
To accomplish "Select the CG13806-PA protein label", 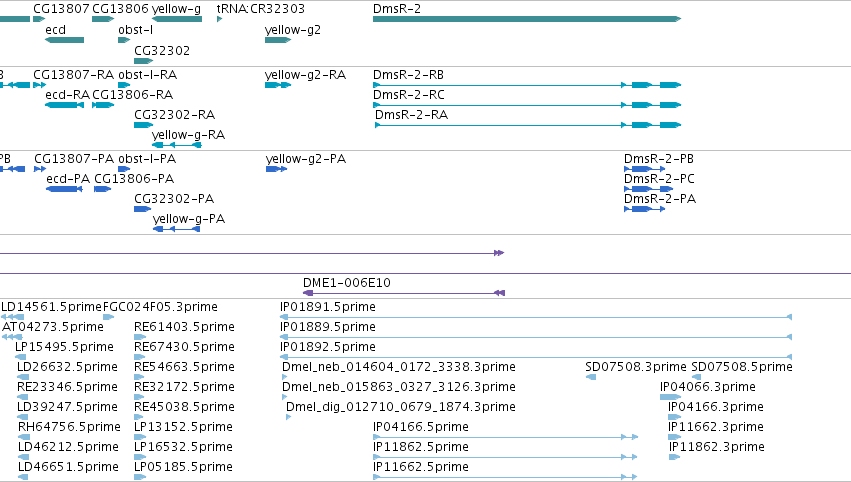I will coord(134,179).
